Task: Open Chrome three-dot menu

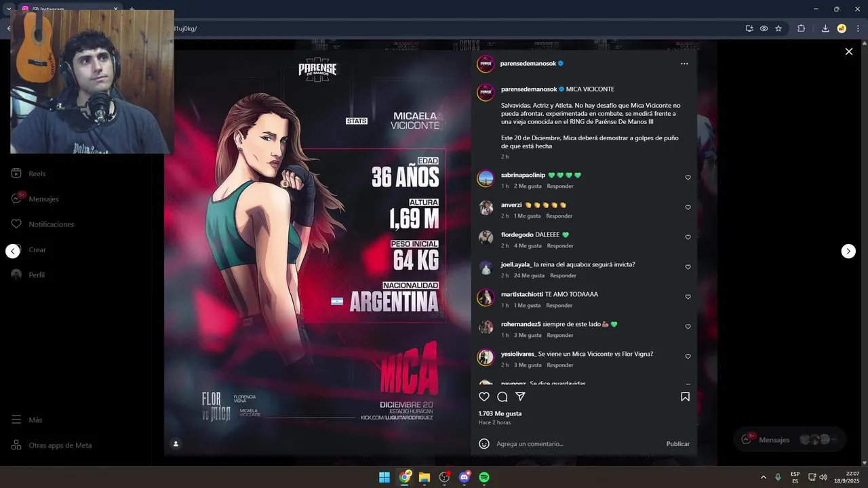Action: pyautogui.click(x=859, y=28)
